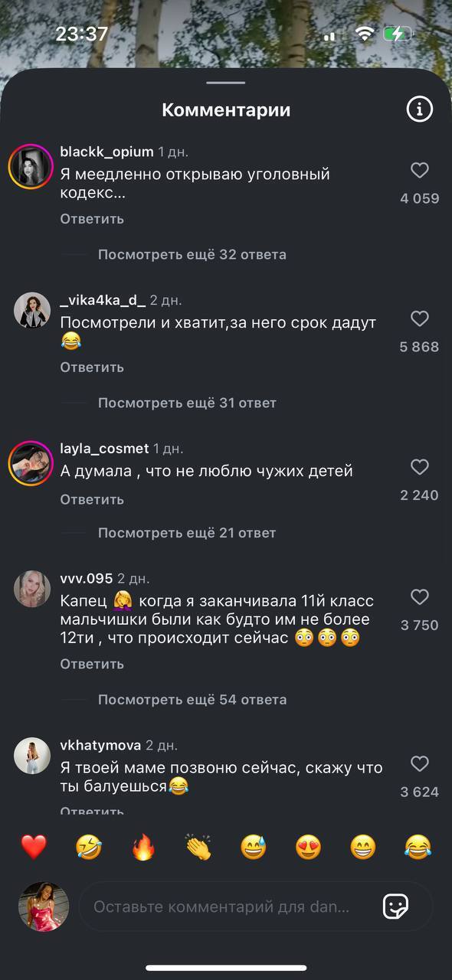Viewport: 452px width, 980px height.
Task: Expand 31 more replies under _vika4ka_d_
Action: [187, 403]
